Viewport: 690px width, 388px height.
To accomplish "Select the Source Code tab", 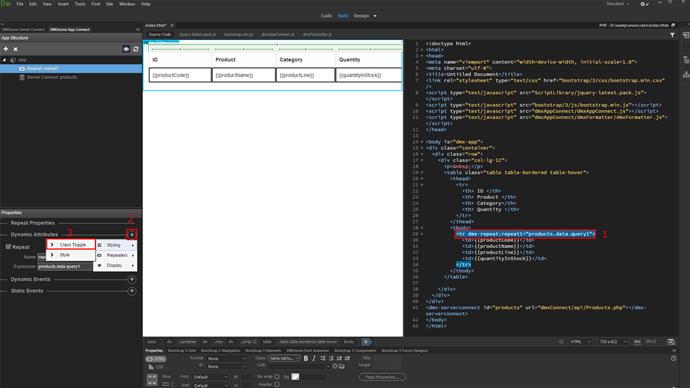I will click(x=160, y=34).
